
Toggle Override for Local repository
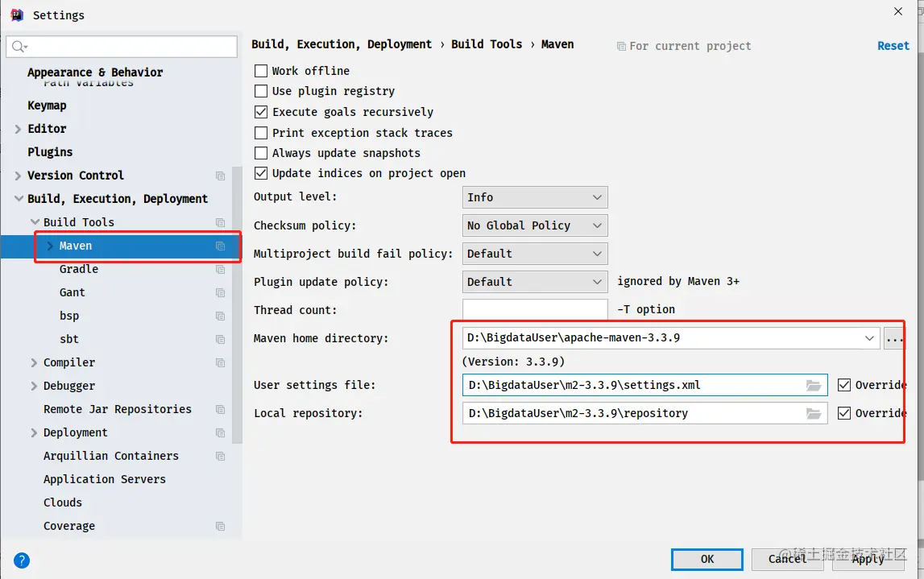844,413
